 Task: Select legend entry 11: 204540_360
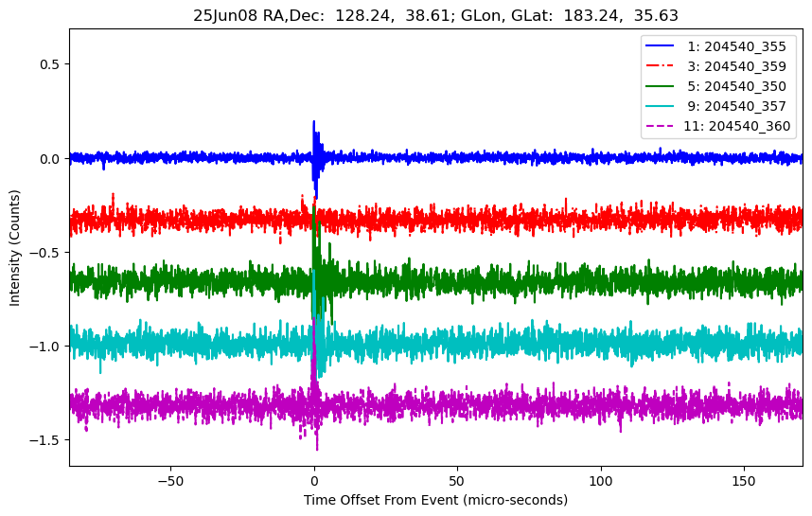pos(737,126)
